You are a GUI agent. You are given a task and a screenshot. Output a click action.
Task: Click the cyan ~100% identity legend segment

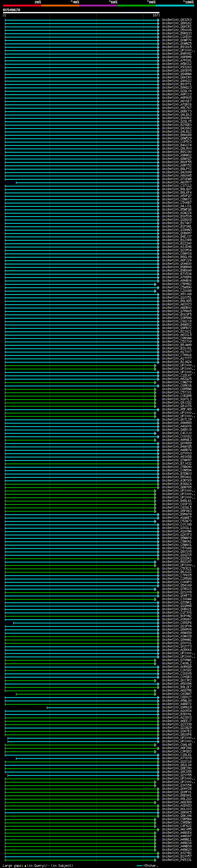175,6
